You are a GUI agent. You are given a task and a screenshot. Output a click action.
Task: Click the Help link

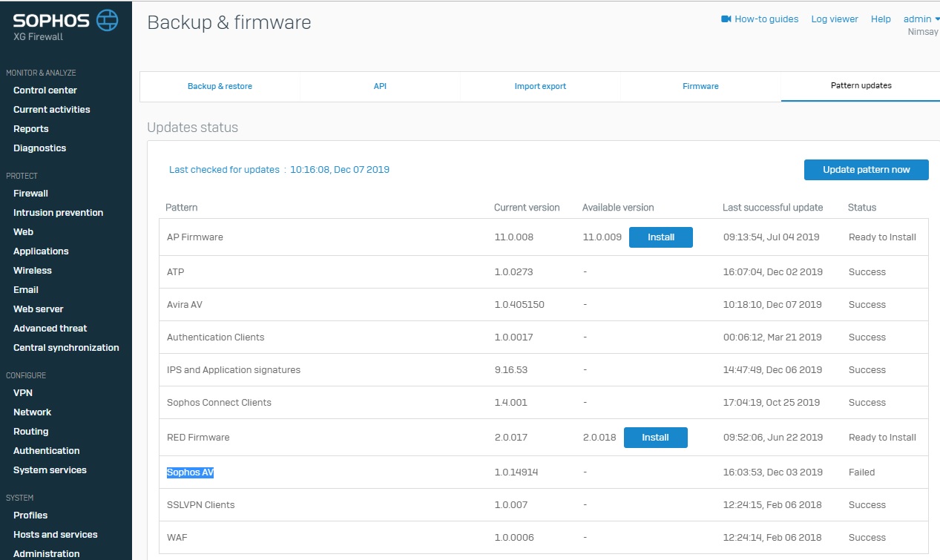pyautogui.click(x=881, y=19)
